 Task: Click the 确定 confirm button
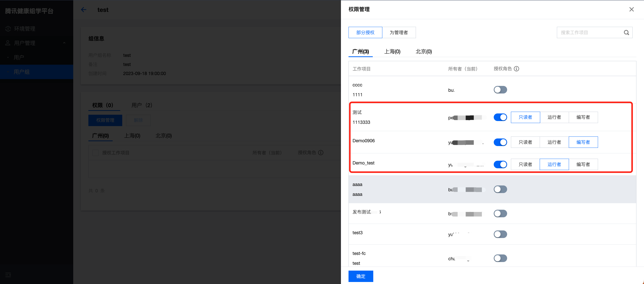tap(361, 276)
